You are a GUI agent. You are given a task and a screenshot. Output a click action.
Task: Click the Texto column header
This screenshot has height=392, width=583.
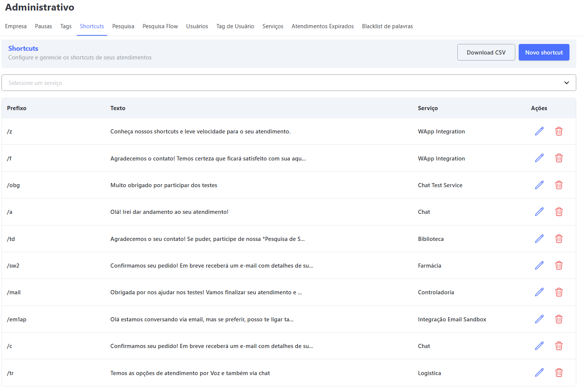(x=118, y=108)
